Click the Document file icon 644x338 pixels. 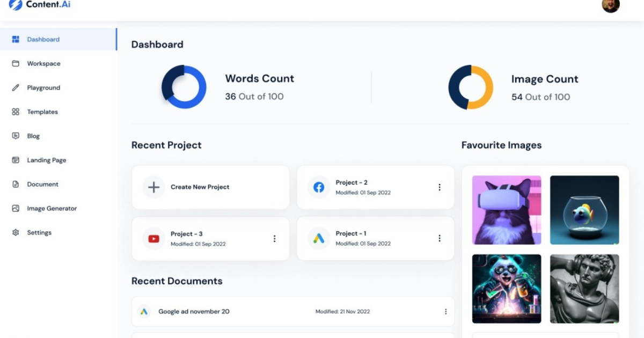pyautogui.click(x=16, y=184)
